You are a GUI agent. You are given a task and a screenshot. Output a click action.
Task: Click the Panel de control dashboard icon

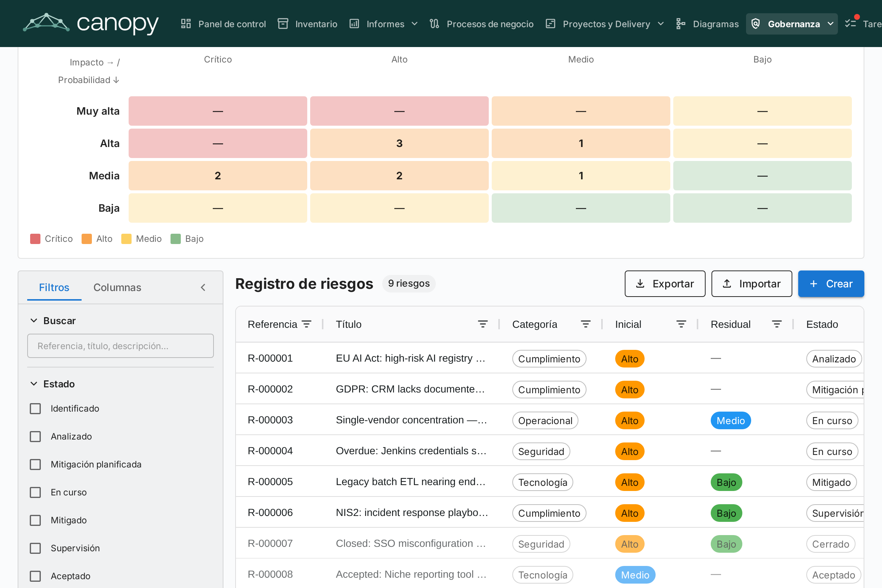[186, 24]
